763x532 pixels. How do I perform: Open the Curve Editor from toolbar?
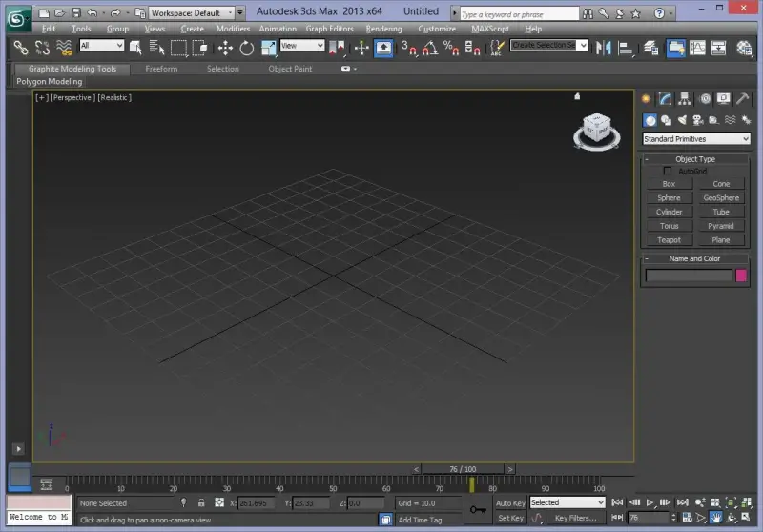[x=697, y=48]
